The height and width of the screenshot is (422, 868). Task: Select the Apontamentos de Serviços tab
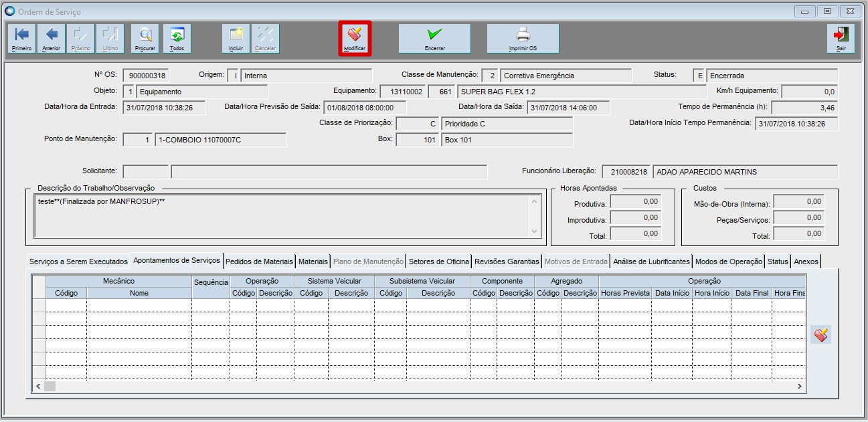tap(177, 260)
